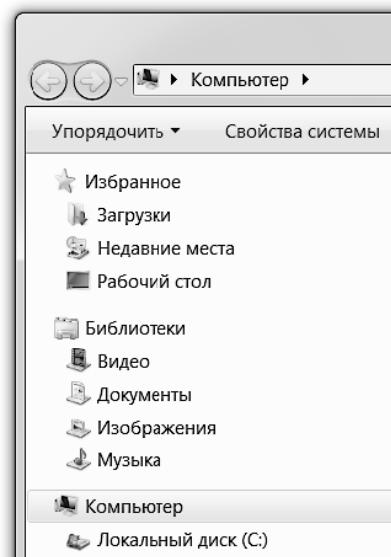Open the recent pages dropdown arrow
Viewport: 391px width, 557px height.
[121, 82]
